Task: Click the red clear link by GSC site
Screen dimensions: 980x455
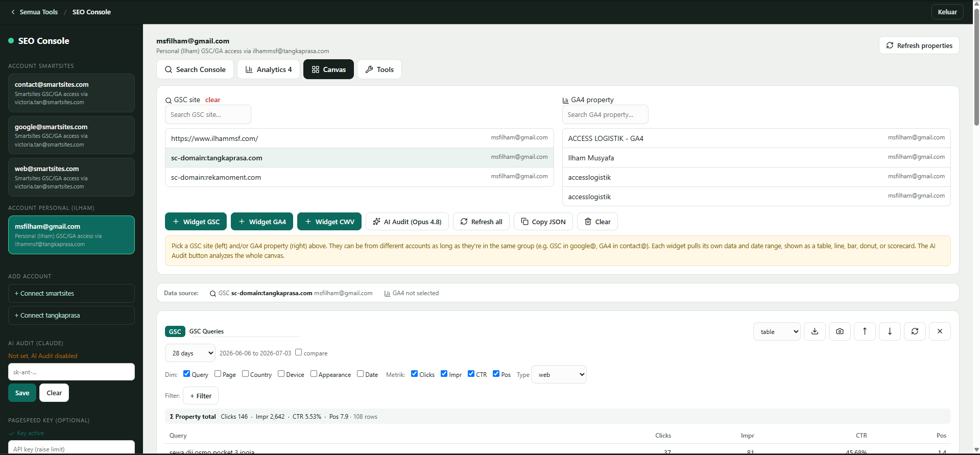Action: click(x=212, y=100)
